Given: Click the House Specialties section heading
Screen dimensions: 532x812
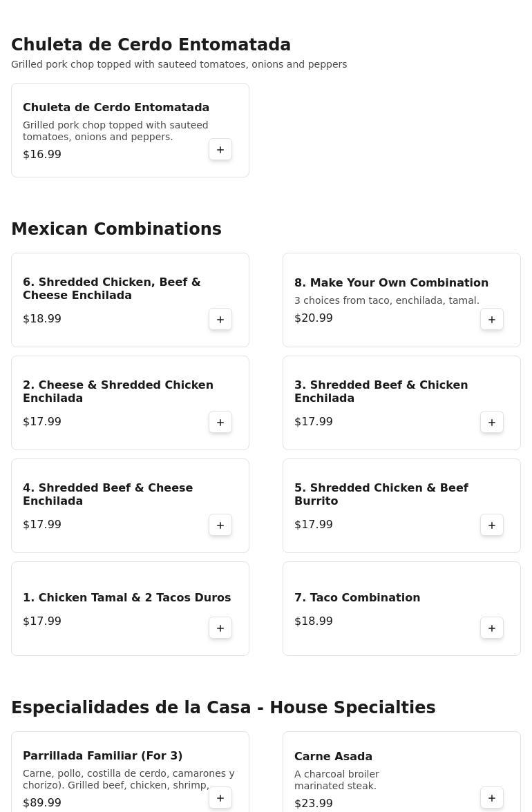Looking at the screenshot, I should click(223, 708).
